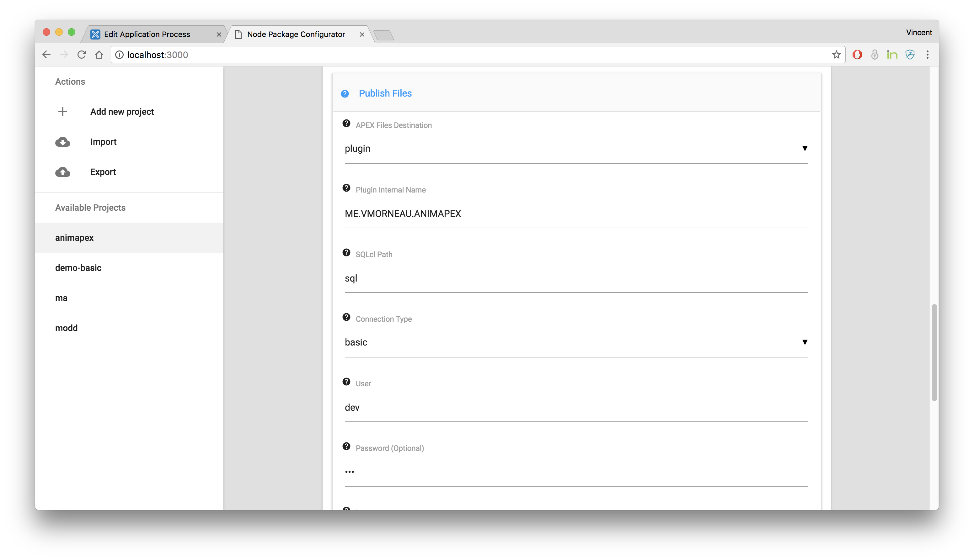Bookmark page with star icon
This screenshot has width=974, height=560.
pos(836,55)
